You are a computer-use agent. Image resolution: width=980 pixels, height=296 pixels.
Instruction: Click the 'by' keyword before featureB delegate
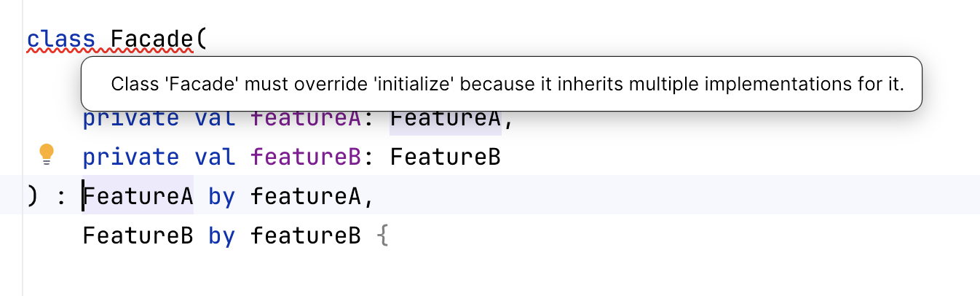click(221, 235)
